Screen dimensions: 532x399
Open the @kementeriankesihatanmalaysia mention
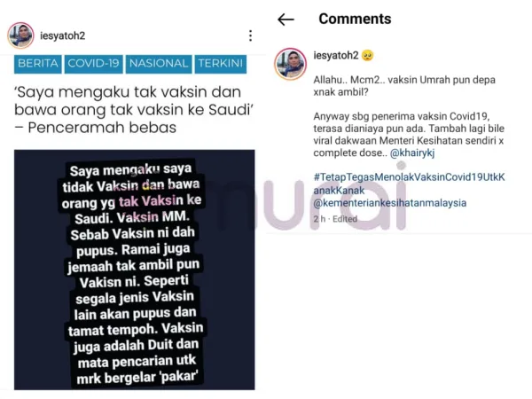click(x=390, y=203)
